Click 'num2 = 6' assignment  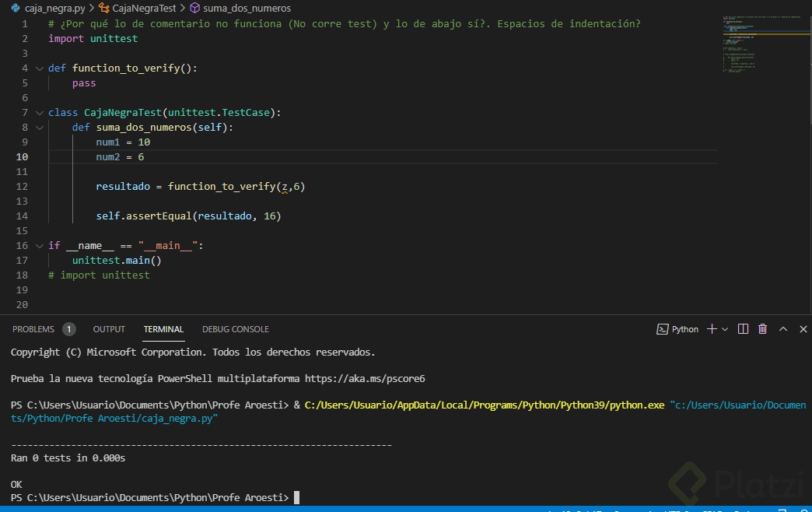click(120, 157)
